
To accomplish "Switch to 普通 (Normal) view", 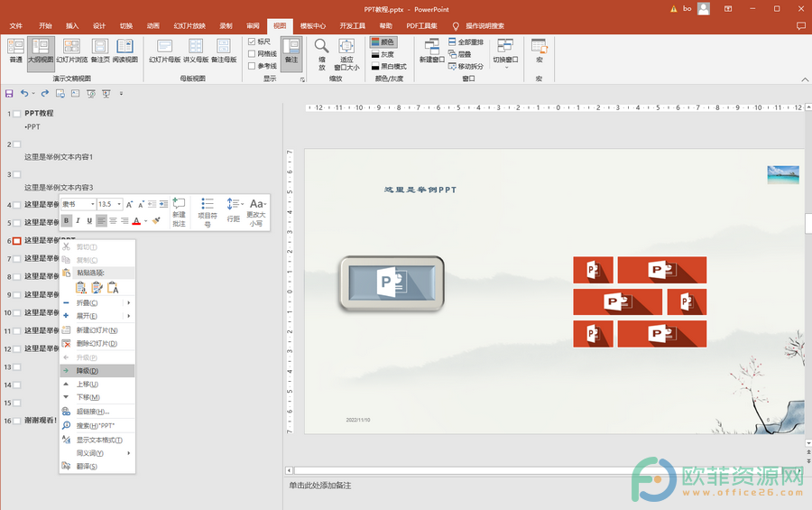I will (15, 51).
